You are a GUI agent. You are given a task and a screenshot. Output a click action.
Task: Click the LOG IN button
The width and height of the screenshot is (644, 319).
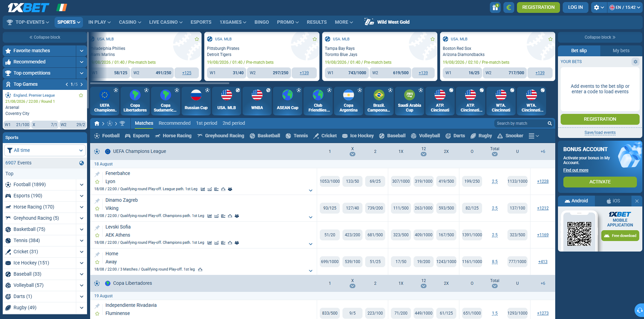[575, 7]
